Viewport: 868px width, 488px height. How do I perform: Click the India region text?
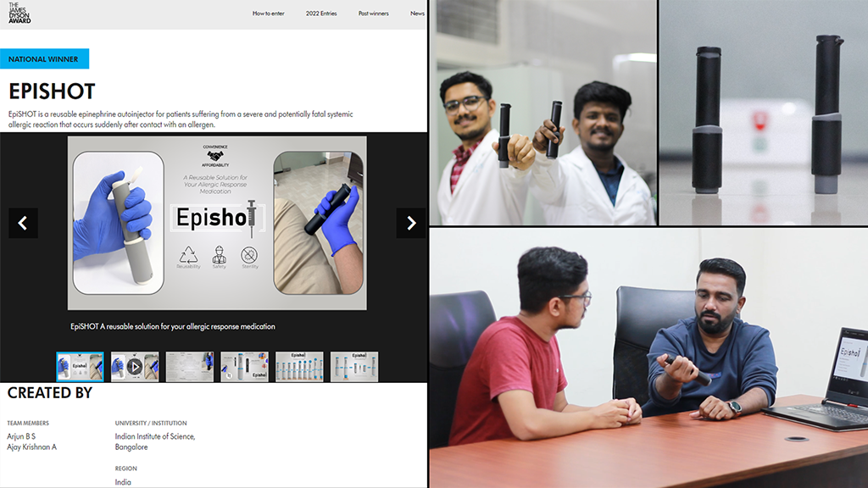pyautogui.click(x=123, y=482)
